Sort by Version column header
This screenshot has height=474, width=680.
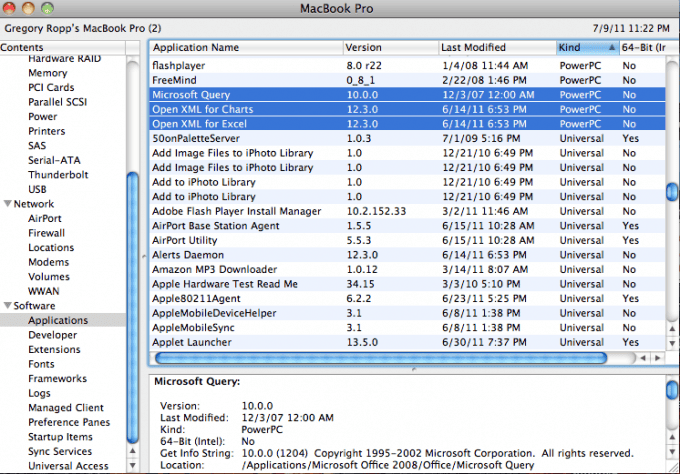[x=390, y=47]
